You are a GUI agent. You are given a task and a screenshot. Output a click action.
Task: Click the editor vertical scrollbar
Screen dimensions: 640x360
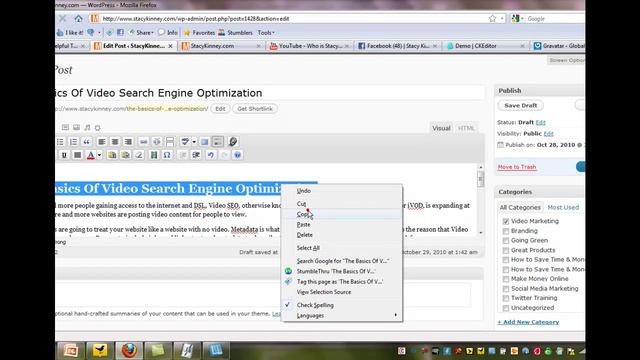coord(480,199)
